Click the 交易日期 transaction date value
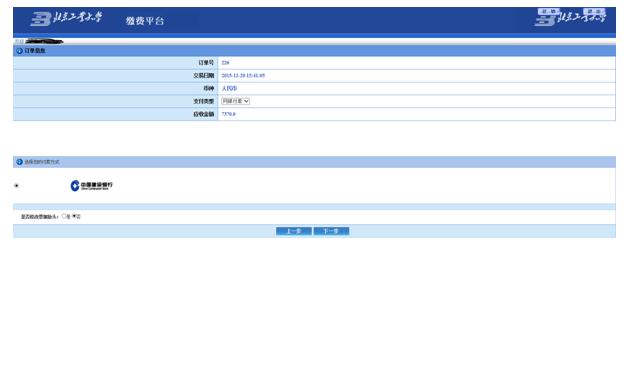This screenshot has width=634, height=366. (x=243, y=76)
